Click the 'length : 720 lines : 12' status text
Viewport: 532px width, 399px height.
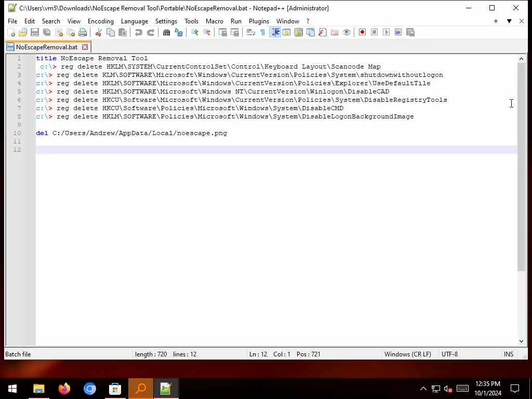[x=166, y=354]
